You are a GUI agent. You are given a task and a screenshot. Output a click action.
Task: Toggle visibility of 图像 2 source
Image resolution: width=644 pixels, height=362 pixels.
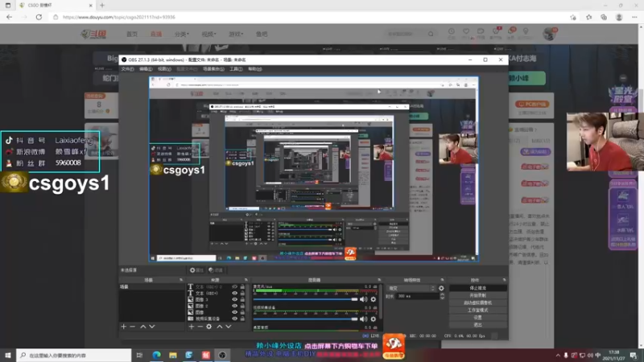(x=234, y=306)
